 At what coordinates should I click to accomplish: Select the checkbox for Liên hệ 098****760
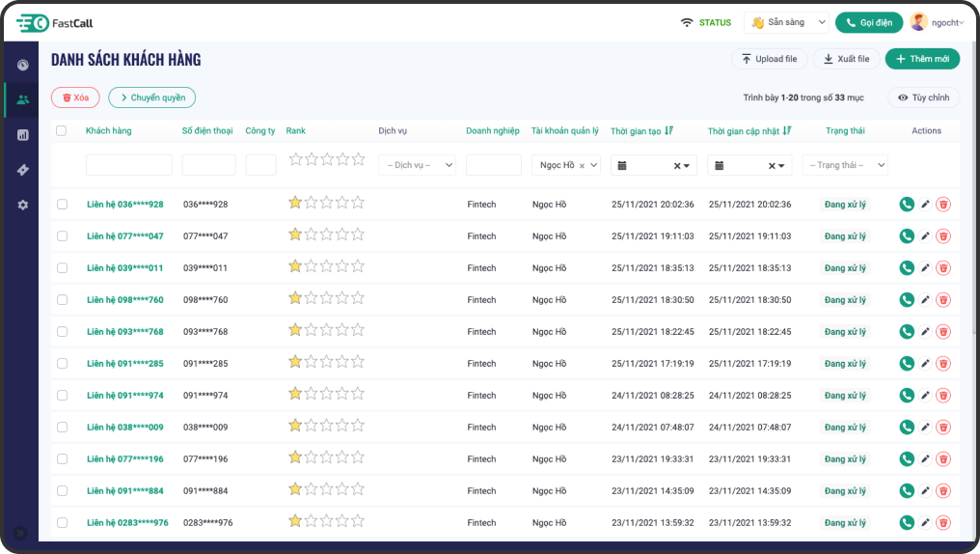[x=62, y=300]
